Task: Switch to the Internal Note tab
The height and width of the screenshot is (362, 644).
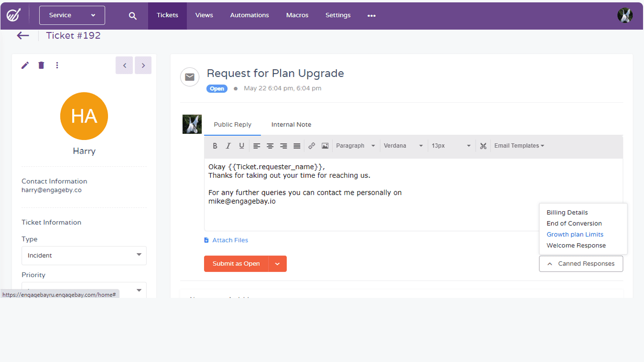Action: click(x=291, y=124)
